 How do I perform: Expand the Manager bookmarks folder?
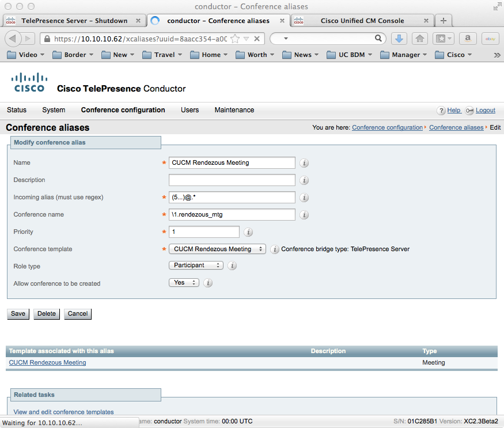403,55
